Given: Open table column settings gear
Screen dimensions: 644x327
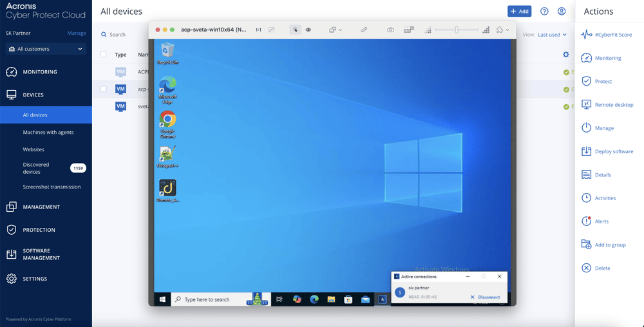Looking at the screenshot, I should 566,55.
